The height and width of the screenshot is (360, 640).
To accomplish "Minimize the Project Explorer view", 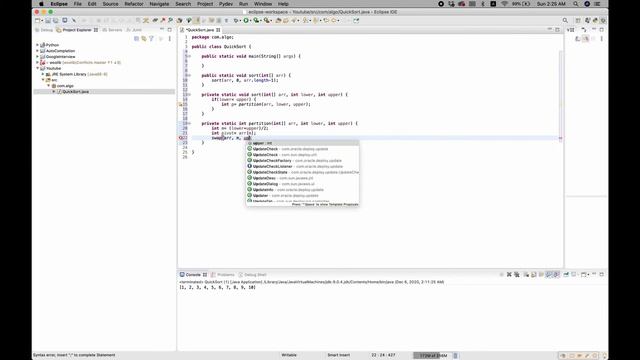I will [x=162, y=30].
